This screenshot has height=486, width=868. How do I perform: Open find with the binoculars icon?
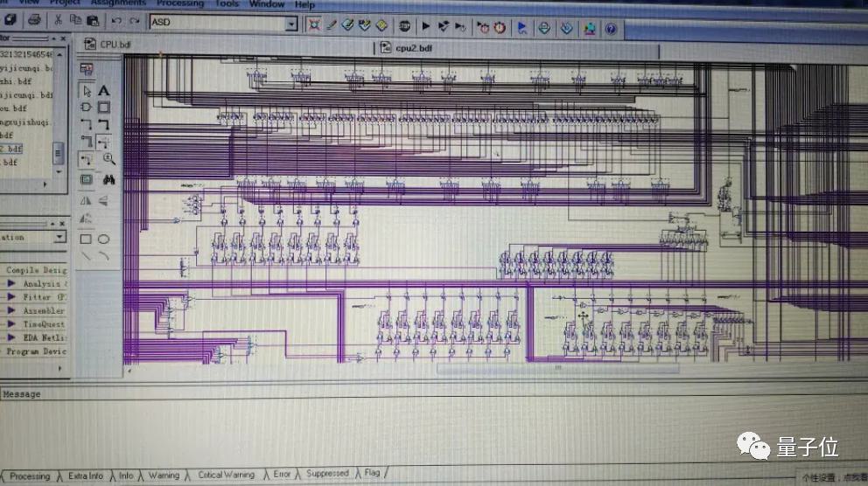click(x=109, y=180)
